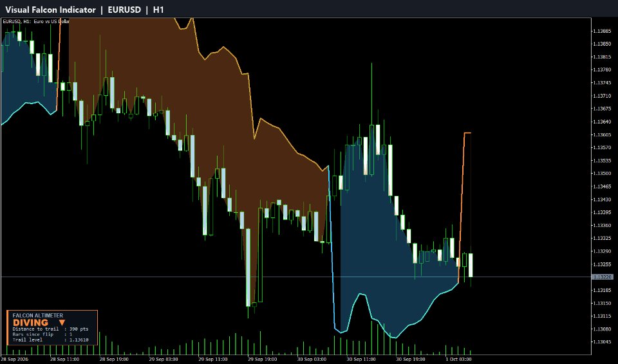Click the 1.13080 price axis label
The image size is (618, 364).
coord(602,329)
